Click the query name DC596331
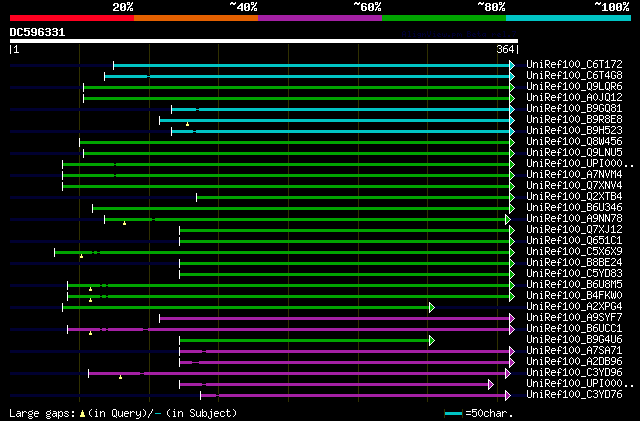The image size is (640, 421). [x=37, y=32]
